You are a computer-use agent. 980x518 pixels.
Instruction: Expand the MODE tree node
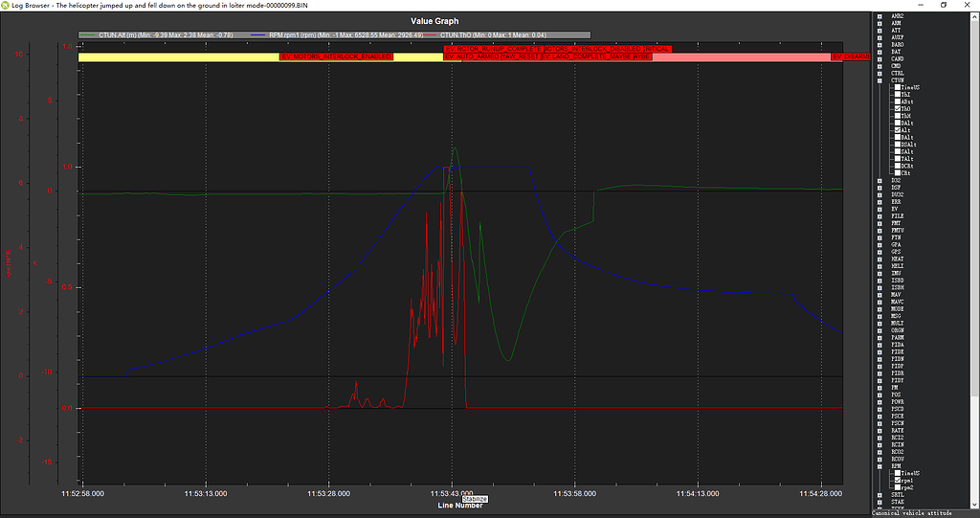(x=880, y=307)
